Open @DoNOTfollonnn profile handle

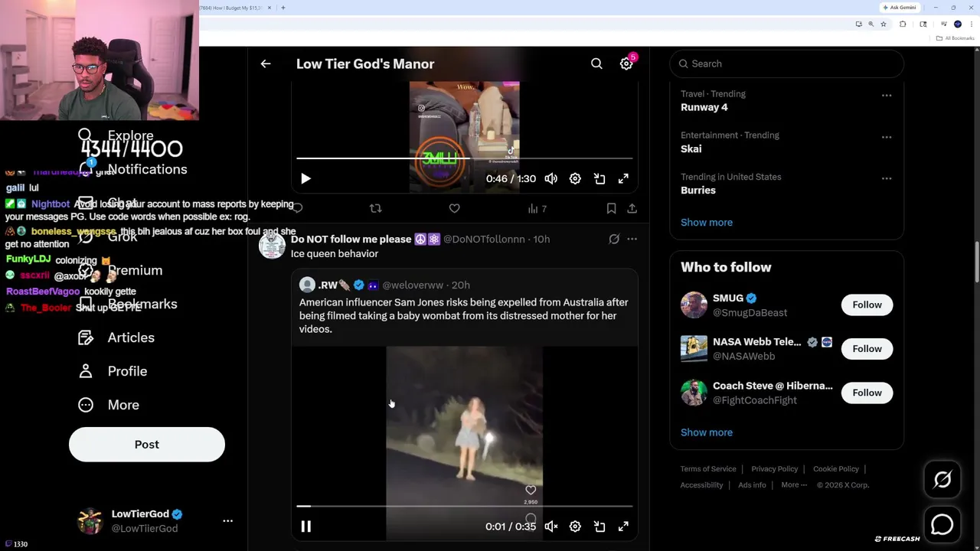tap(484, 239)
